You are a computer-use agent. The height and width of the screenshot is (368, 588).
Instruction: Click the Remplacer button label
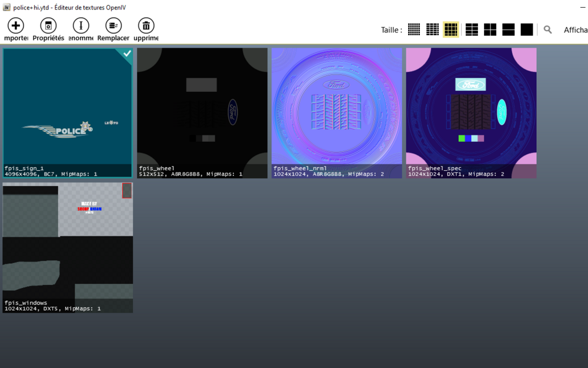113,37
